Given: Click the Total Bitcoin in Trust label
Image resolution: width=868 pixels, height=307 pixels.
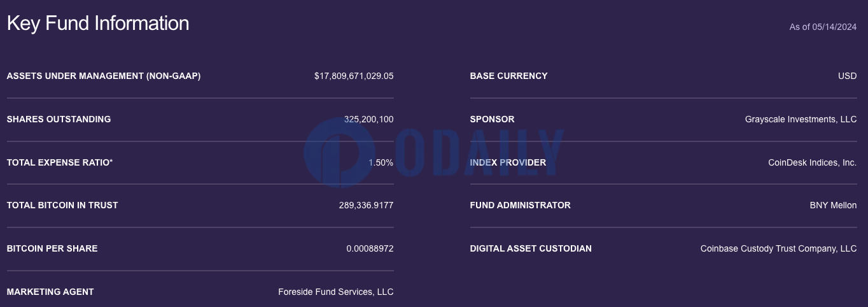Looking at the screenshot, I should pyautogui.click(x=62, y=205).
